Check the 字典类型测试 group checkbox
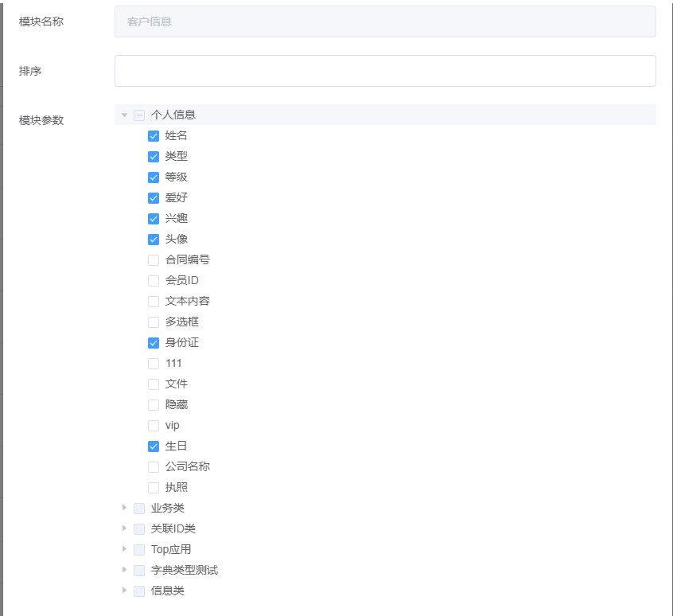The width and height of the screenshot is (673, 616). tap(139, 571)
